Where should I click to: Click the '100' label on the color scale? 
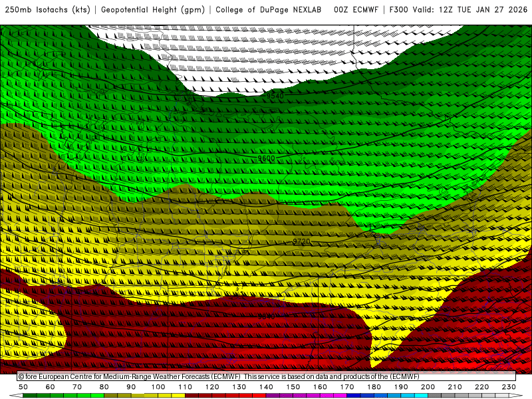coord(158,387)
